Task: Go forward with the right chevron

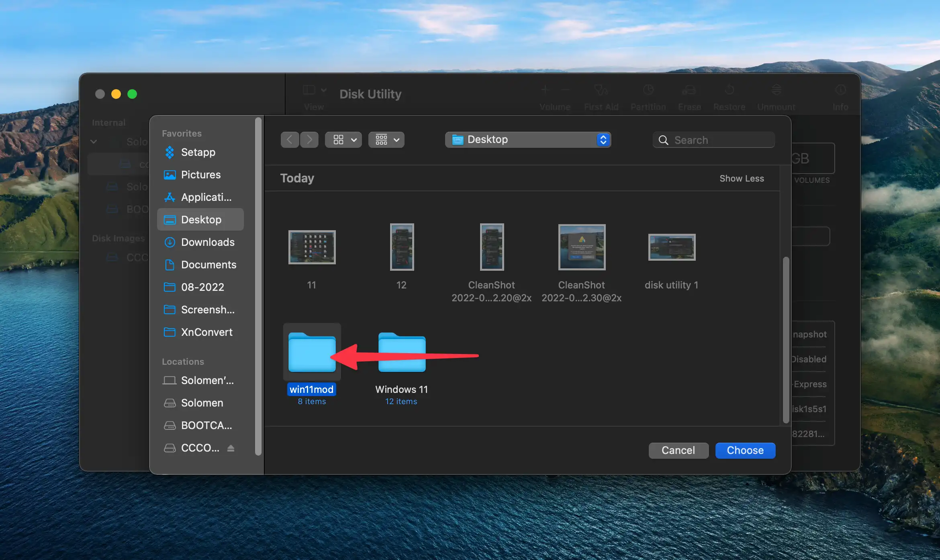Action: (x=309, y=140)
